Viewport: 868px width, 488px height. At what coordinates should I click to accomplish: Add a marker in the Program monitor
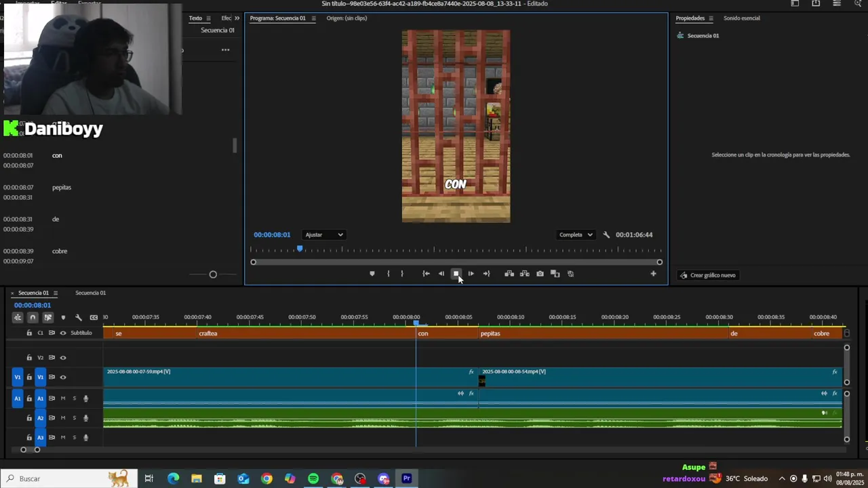pos(372,274)
